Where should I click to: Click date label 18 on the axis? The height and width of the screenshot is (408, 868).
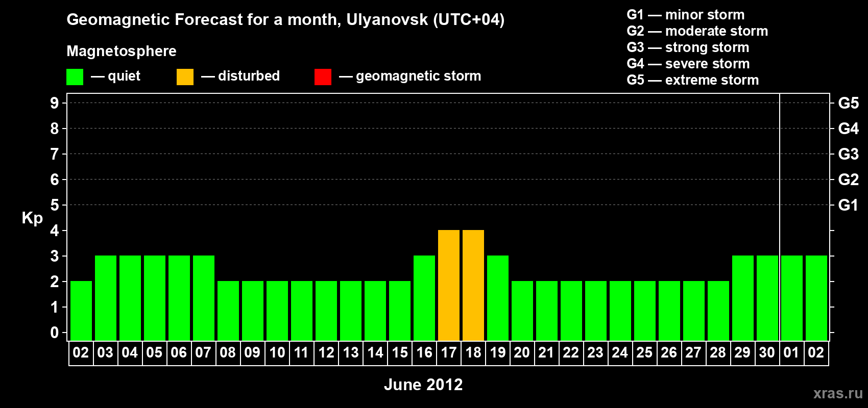pyautogui.click(x=473, y=353)
